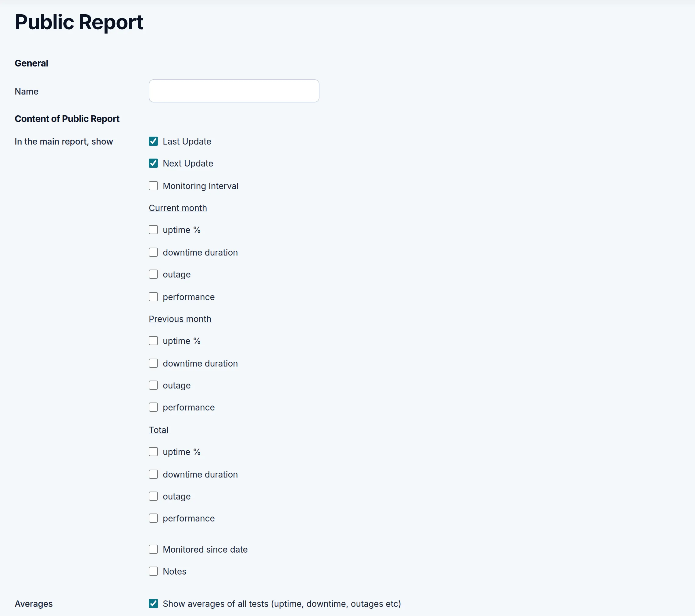Enable the Notes checkbox
695x616 pixels.
coord(153,571)
